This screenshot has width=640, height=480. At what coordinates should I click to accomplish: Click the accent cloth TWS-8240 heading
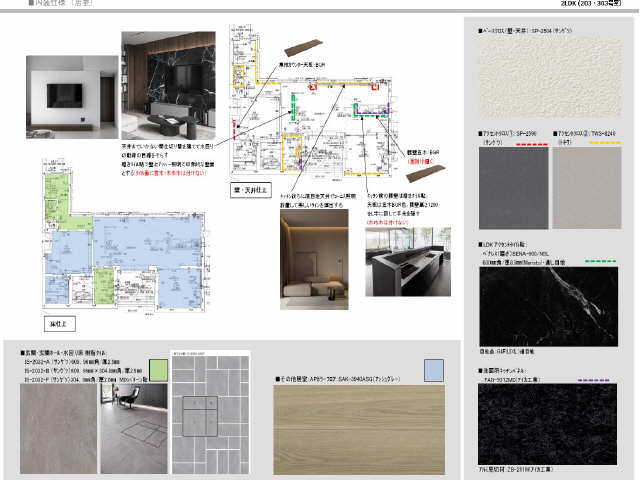584,138
